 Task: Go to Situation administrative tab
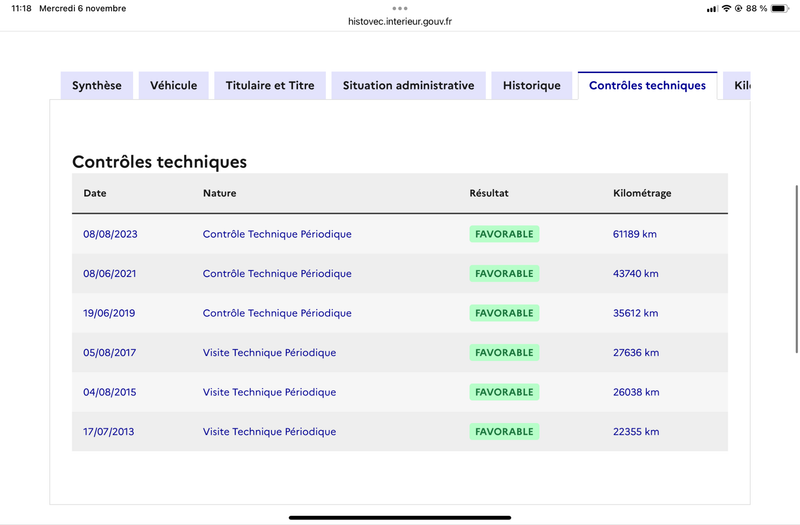[409, 86]
